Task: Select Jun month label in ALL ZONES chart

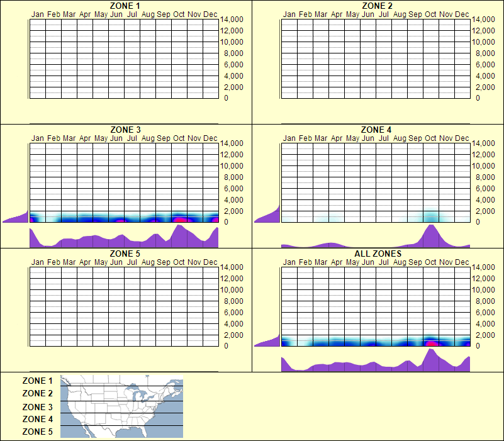Action: 367,262
